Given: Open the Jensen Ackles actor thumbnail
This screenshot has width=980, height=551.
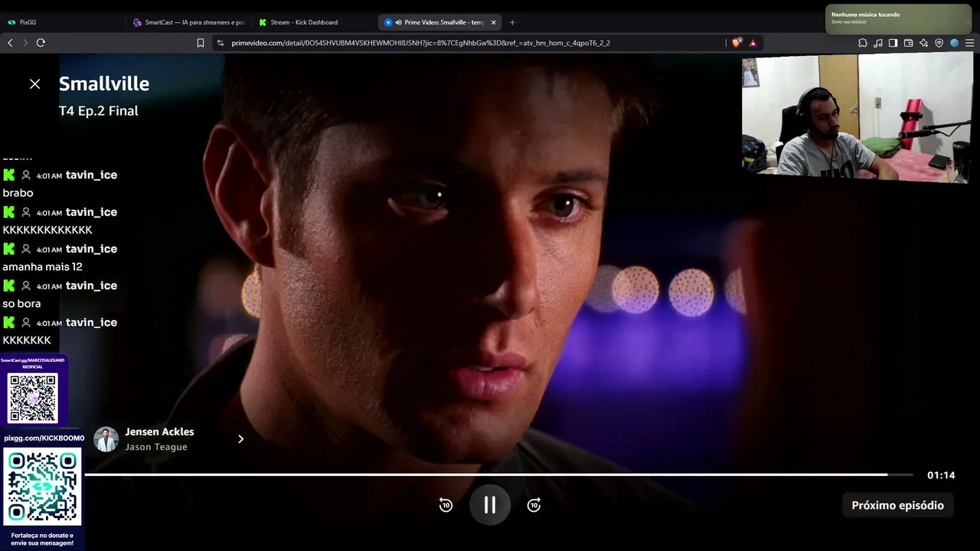Looking at the screenshot, I should (x=106, y=439).
